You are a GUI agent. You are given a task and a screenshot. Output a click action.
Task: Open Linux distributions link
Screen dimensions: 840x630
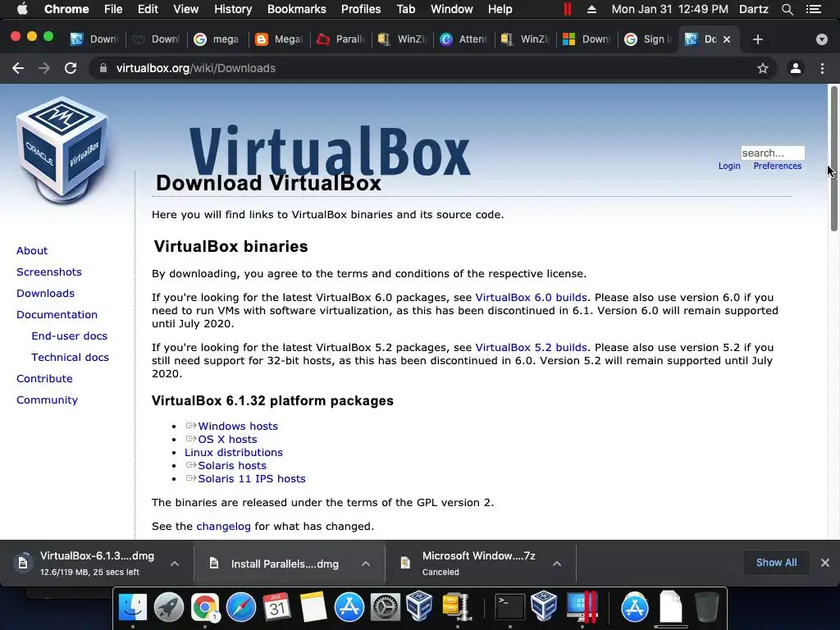234,452
